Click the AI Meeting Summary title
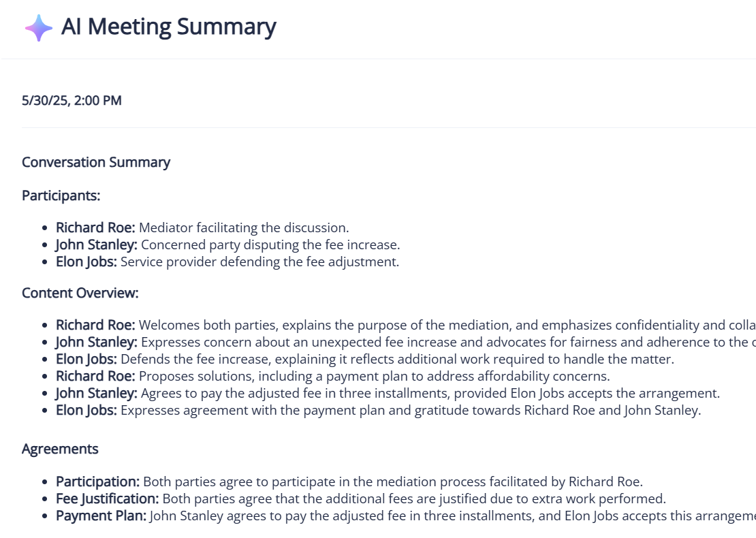The height and width of the screenshot is (538, 756). pyautogui.click(x=168, y=27)
